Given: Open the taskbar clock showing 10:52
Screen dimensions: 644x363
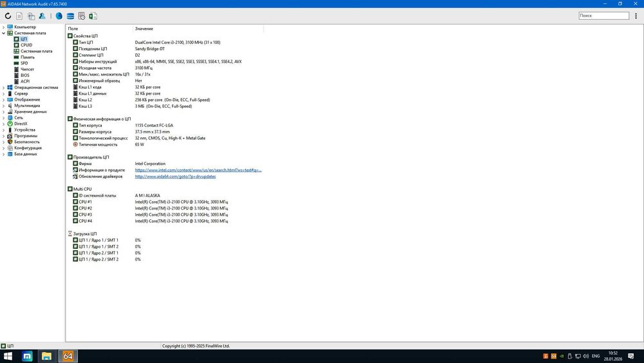Looking at the screenshot, I should [613, 356].
